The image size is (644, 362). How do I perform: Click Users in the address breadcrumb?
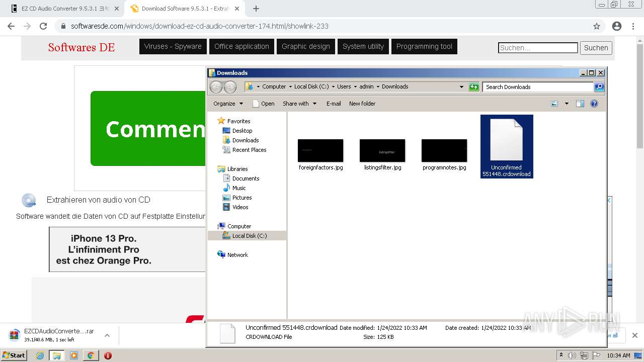point(344,86)
